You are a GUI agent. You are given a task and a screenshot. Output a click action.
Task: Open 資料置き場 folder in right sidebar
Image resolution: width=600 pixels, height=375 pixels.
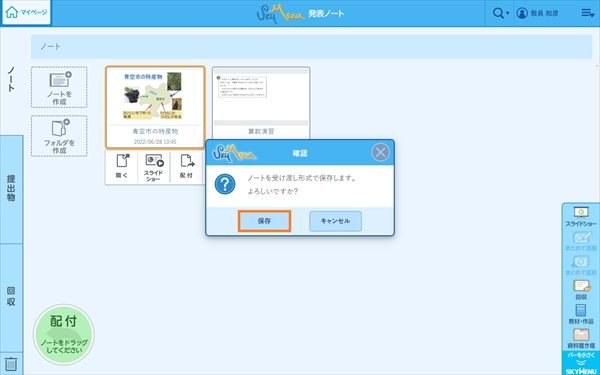coord(581,338)
